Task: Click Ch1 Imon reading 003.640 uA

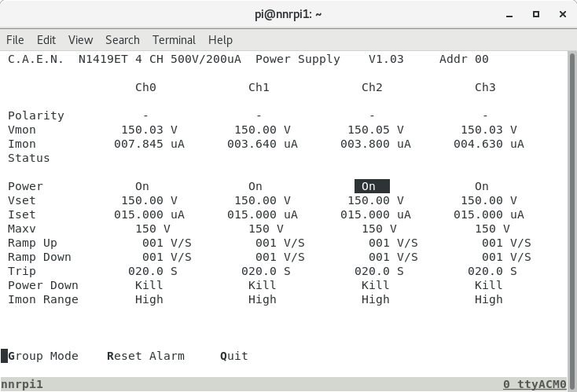Action: tap(263, 144)
